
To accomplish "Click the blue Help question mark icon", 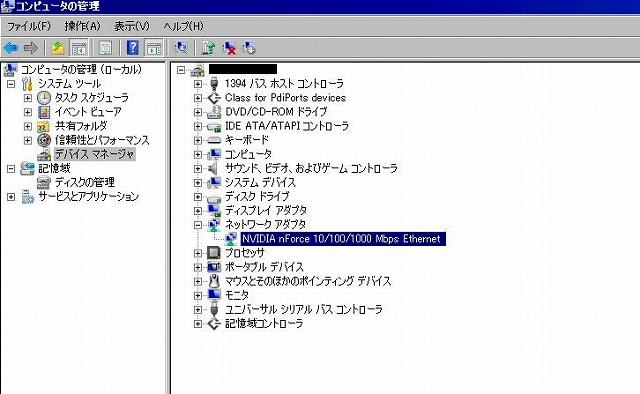I will (133, 48).
